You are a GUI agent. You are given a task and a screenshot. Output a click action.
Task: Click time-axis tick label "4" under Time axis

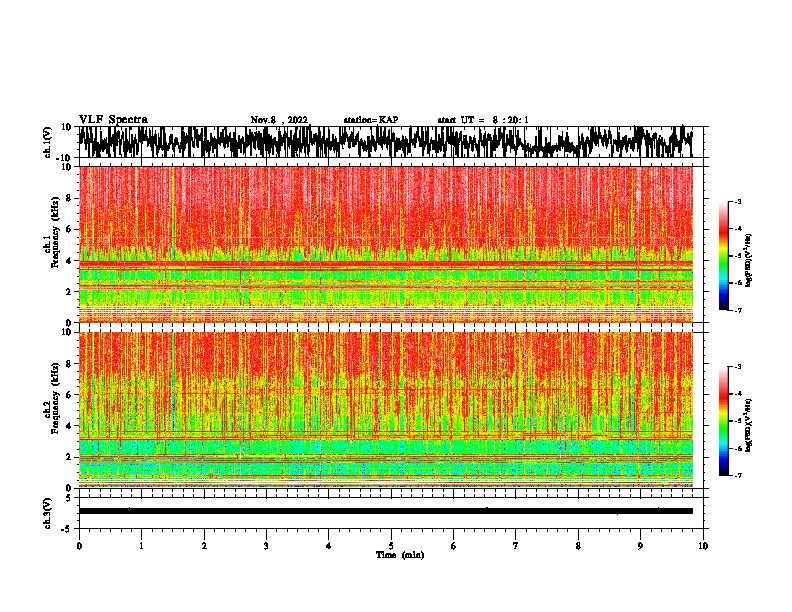[329, 546]
